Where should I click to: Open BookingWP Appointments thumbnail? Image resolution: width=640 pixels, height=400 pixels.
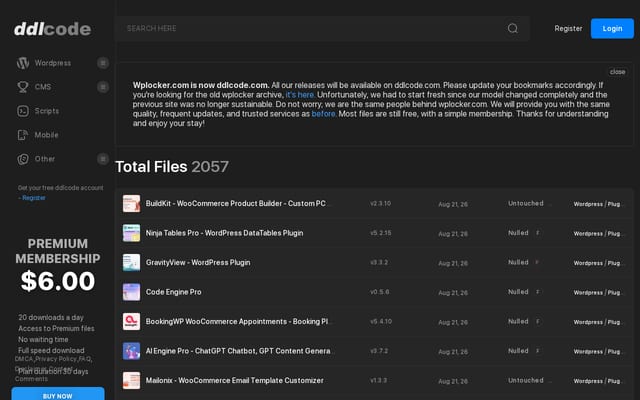click(131, 322)
